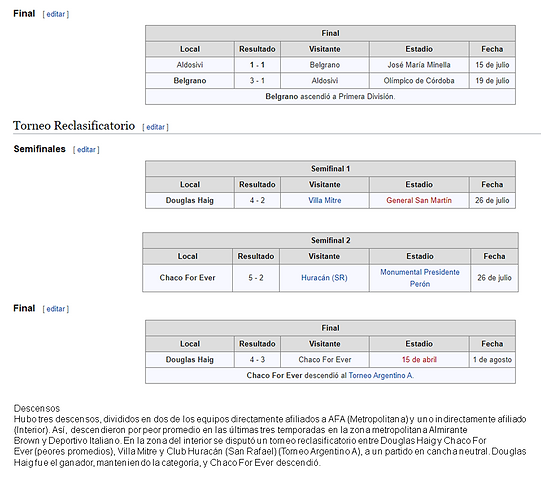Select the Semifinal 1 table title
Screen dimensions: 541x482
[x=330, y=169]
